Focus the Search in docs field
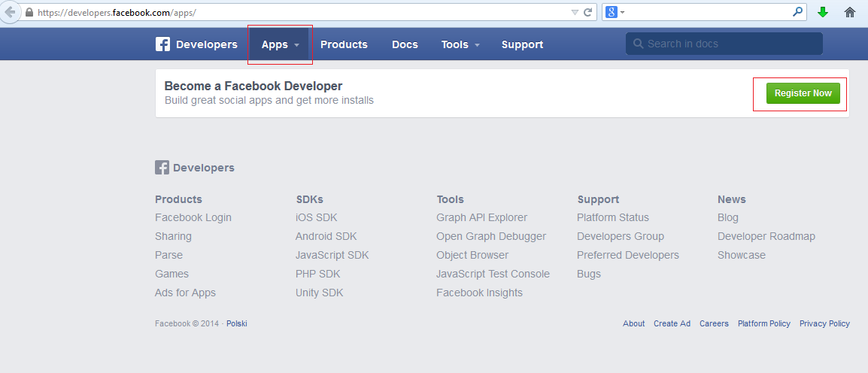Image resolution: width=868 pixels, height=373 pixels. click(x=724, y=44)
